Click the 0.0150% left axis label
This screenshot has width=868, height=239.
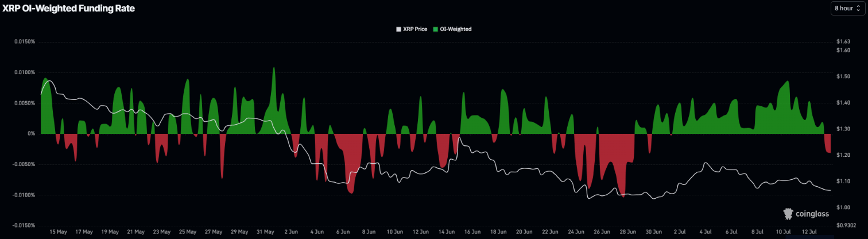coord(25,42)
